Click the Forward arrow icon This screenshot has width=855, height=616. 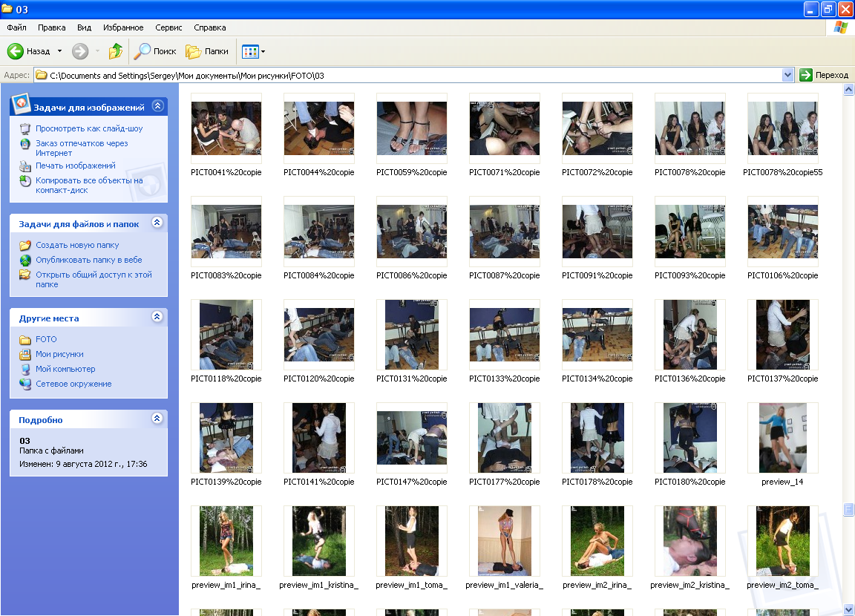pos(80,51)
